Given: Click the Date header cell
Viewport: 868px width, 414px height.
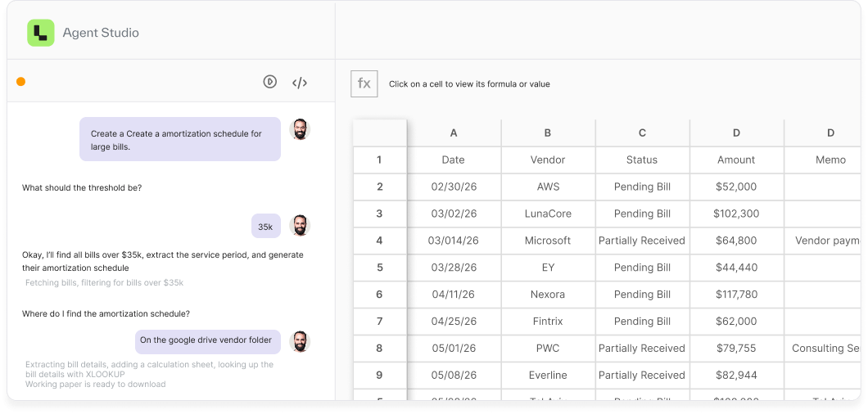Looking at the screenshot, I should pyautogui.click(x=454, y=160).
